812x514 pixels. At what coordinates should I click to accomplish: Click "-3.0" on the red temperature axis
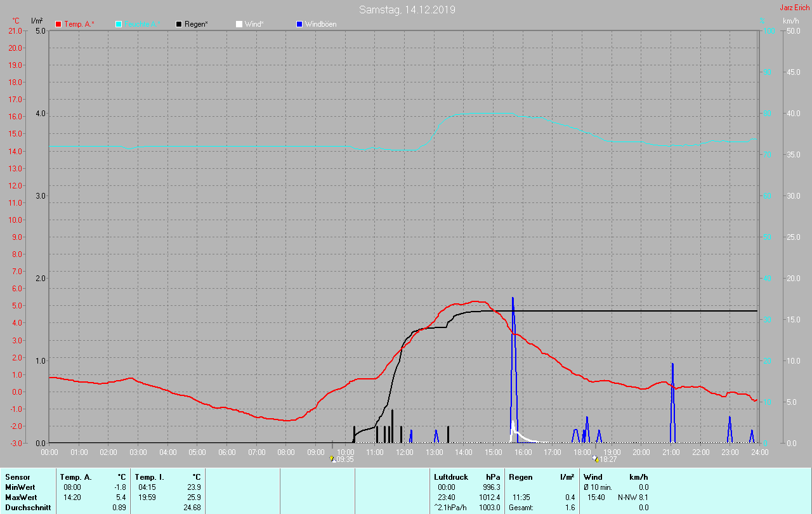(16, 443)
